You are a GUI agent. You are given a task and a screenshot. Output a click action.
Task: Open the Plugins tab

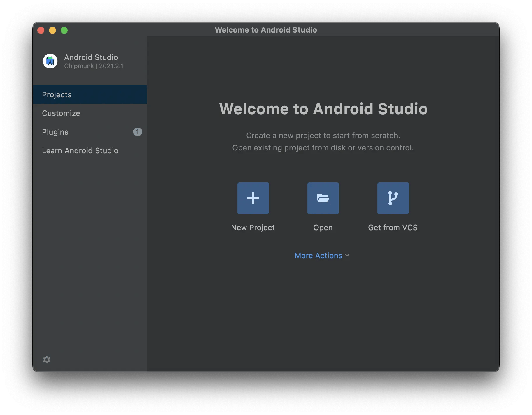pos(90,132)
